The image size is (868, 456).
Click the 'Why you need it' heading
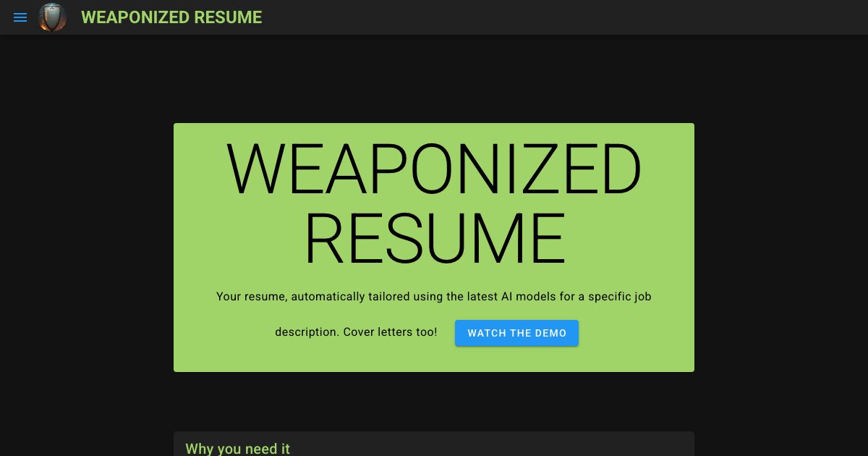[x=237, y=449]
